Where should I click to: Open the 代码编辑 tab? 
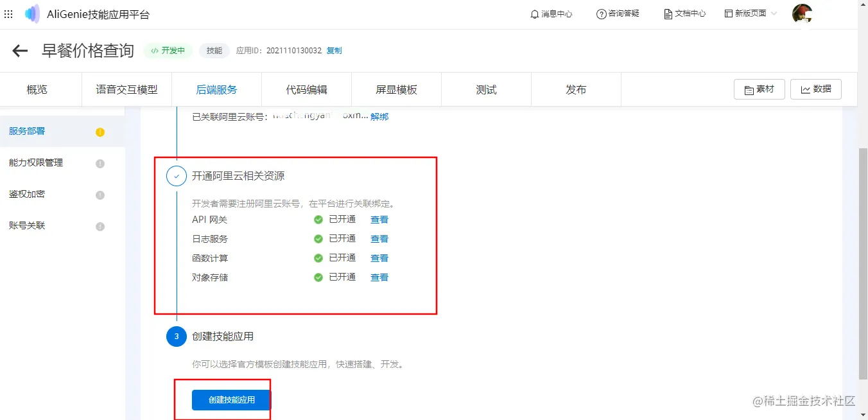click(306, 90)
